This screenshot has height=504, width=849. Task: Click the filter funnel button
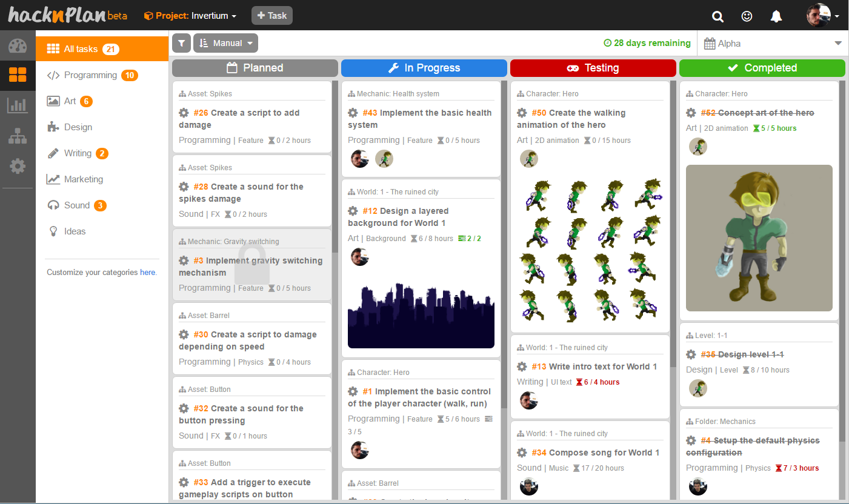(x=181, y=43)
